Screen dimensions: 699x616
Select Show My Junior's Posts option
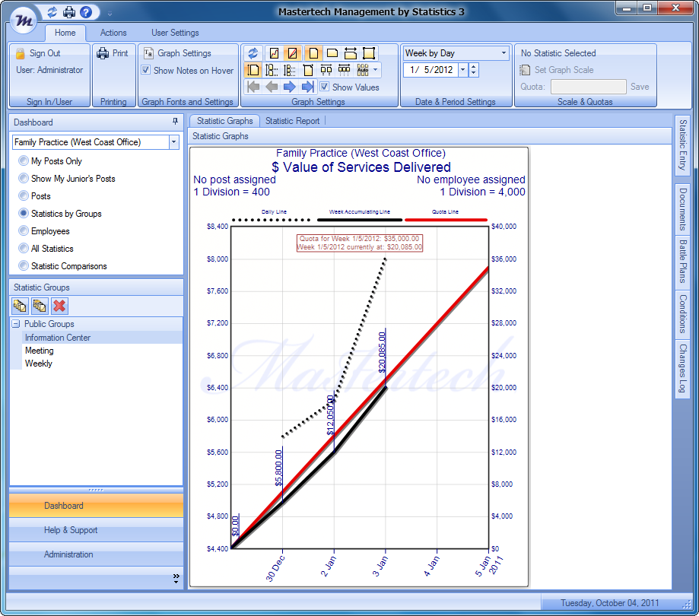click(24, 178)
